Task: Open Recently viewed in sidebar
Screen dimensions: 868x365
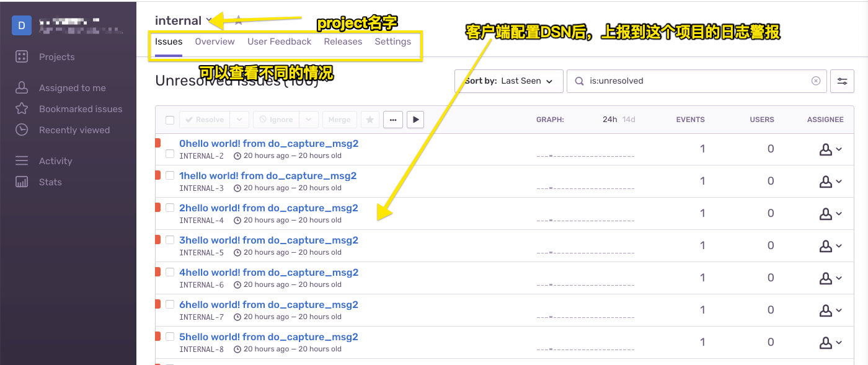Action: pyautogui.click(x=74, y=130)
